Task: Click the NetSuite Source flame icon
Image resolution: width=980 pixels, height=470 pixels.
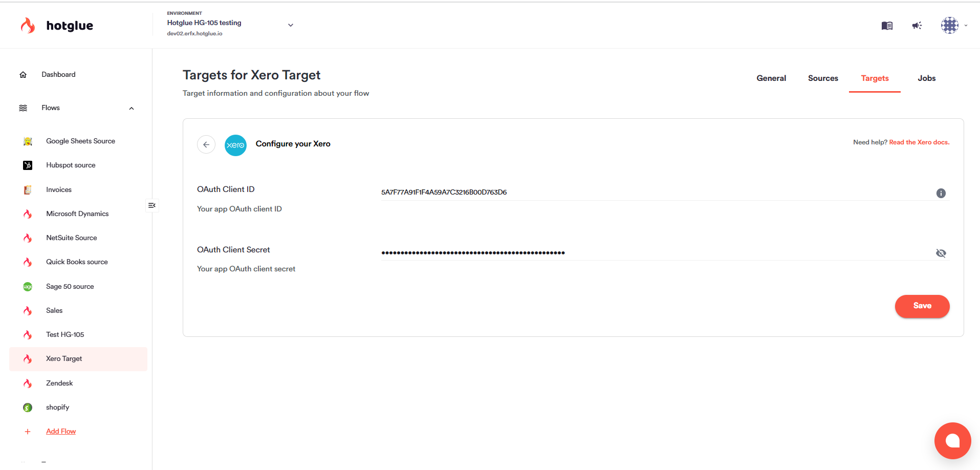Action: click(28, 238)
